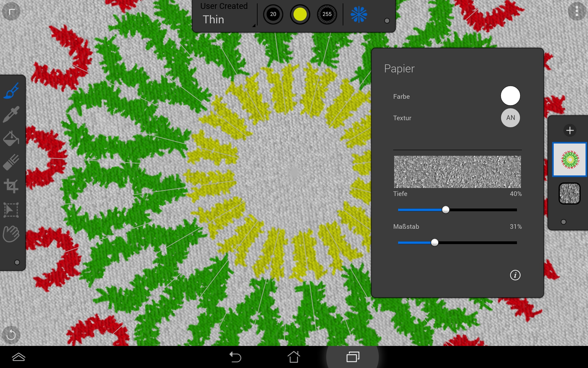Open the paper info button
The width and height of the screenshot is (588, 368).
point(515,275)
